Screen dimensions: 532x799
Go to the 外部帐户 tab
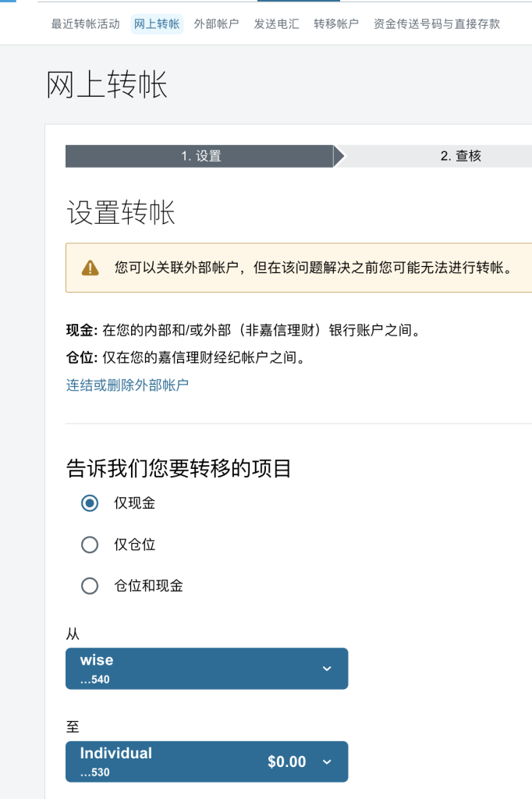tap(217, 24)
